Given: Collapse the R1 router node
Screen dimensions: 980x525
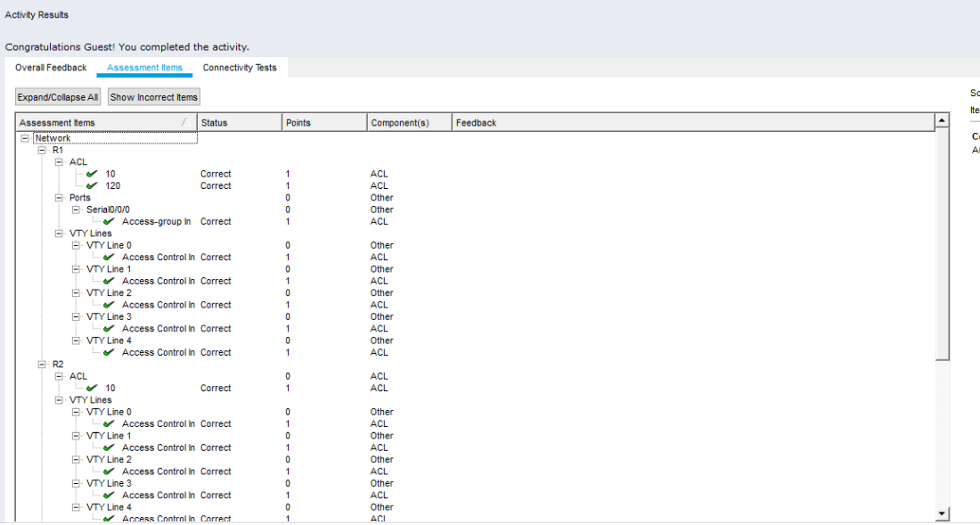Looking at the screenshot, I should tap(42, 151).
